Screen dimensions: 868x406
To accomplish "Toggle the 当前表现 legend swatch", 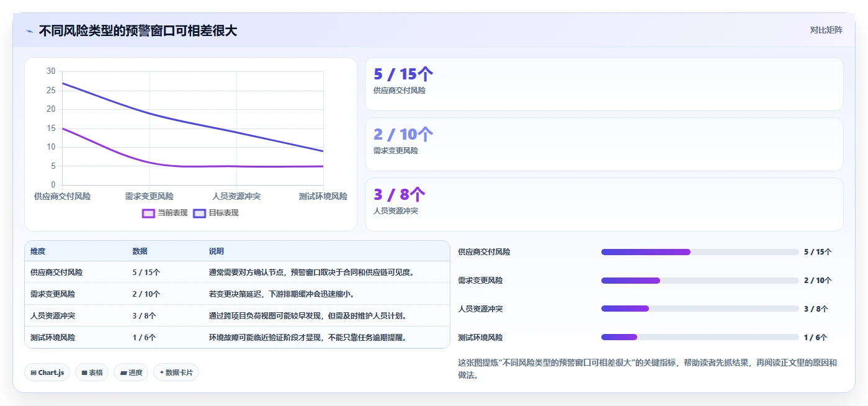I will (148, 213).
